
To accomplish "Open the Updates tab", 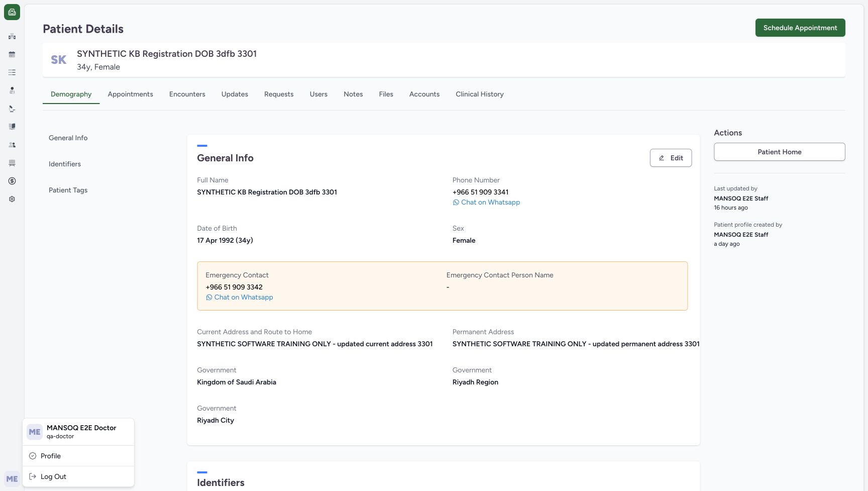I will (235, 94).
